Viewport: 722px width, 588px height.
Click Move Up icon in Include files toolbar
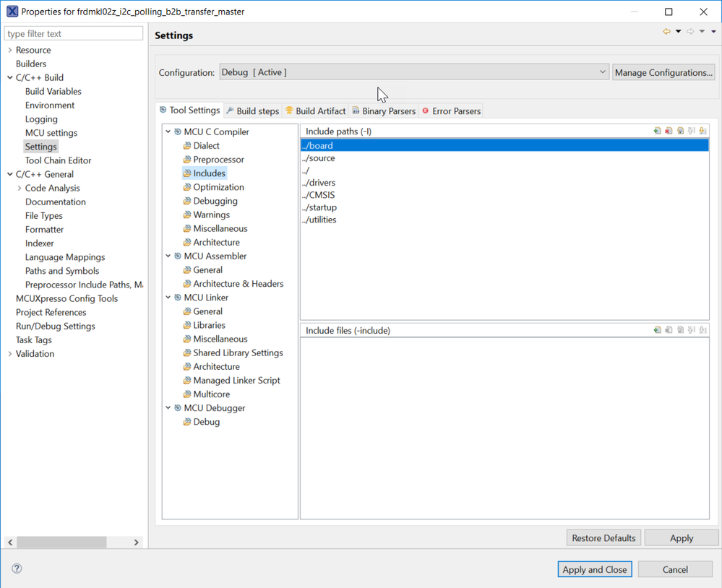691,330
